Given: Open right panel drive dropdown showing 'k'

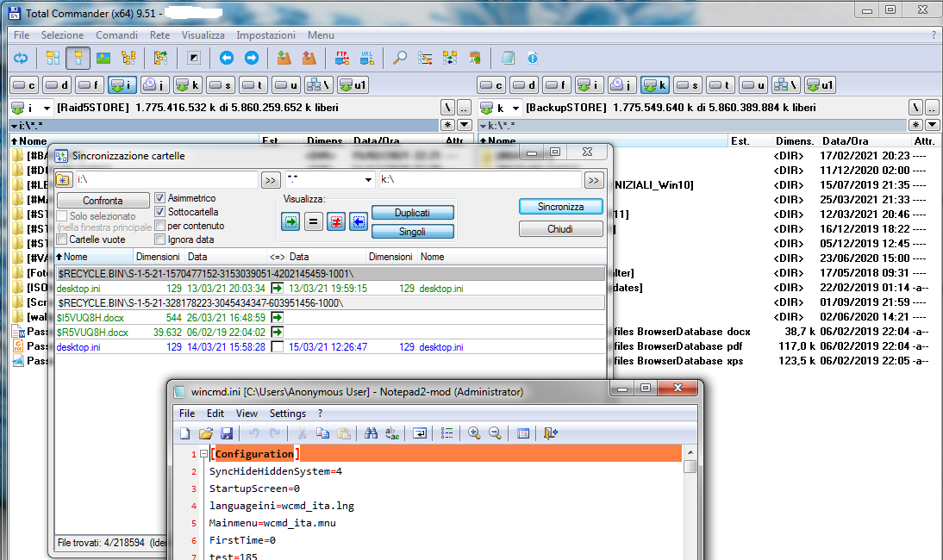Looking at the screenshot, I should coord(515,109).
